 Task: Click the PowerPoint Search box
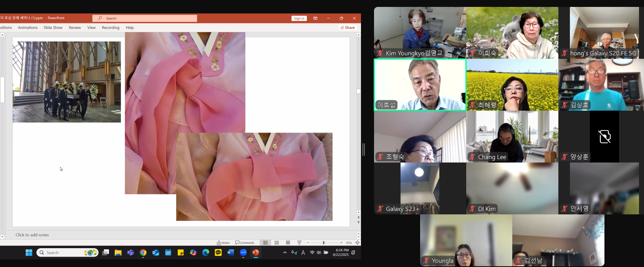[145, 18]
